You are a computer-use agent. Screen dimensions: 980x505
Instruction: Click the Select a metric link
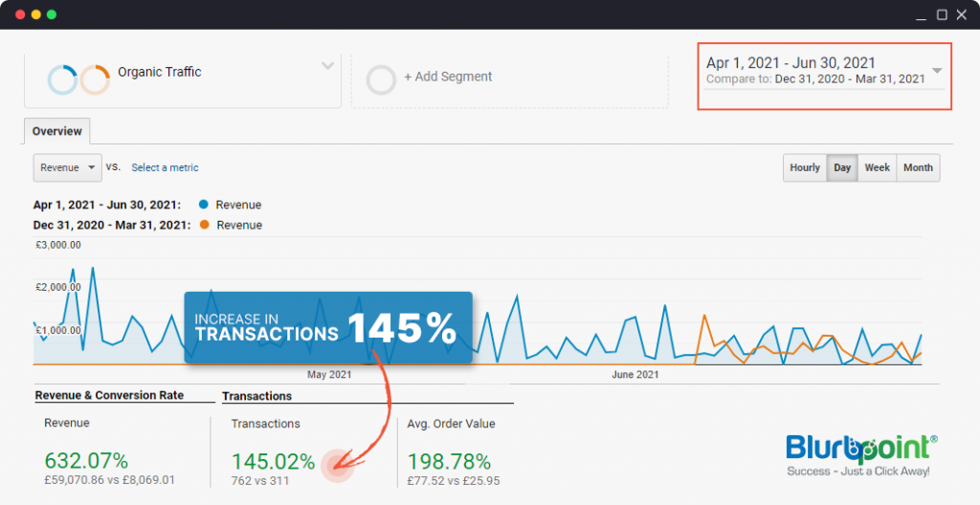165,167
